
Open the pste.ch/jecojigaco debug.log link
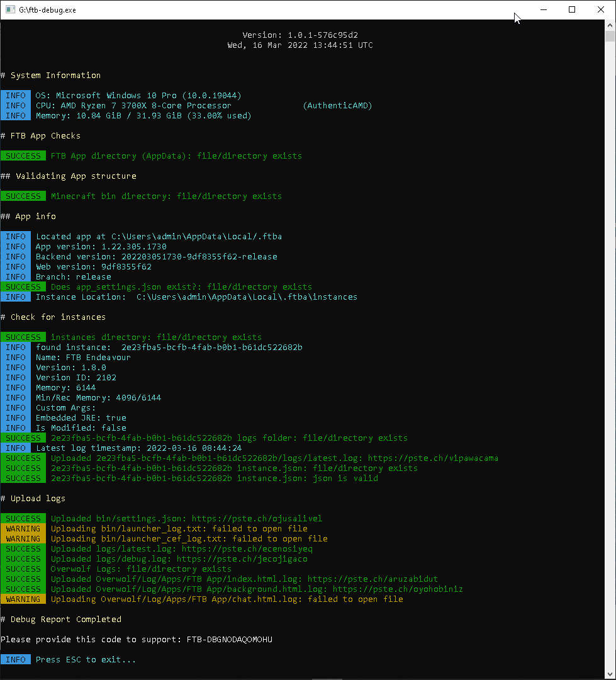coord(242,558)
